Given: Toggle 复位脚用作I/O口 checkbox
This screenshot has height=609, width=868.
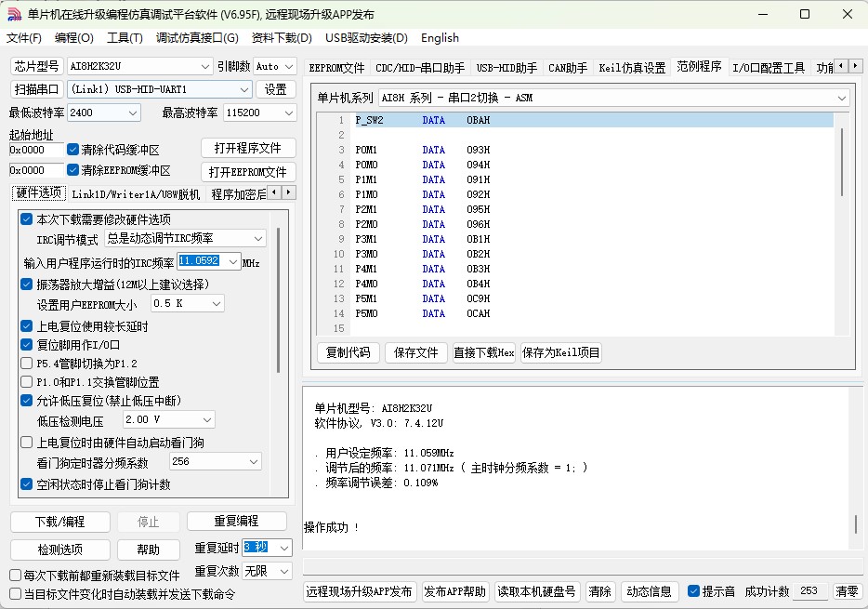Looking at the screenshot, I should tap(27, 345).
